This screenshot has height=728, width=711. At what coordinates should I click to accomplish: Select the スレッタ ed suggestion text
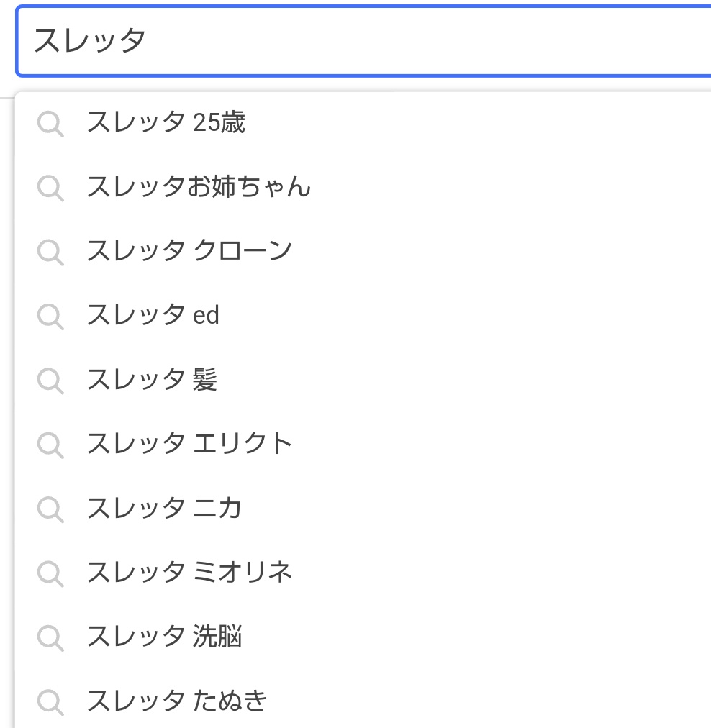(x=153, y=315)
